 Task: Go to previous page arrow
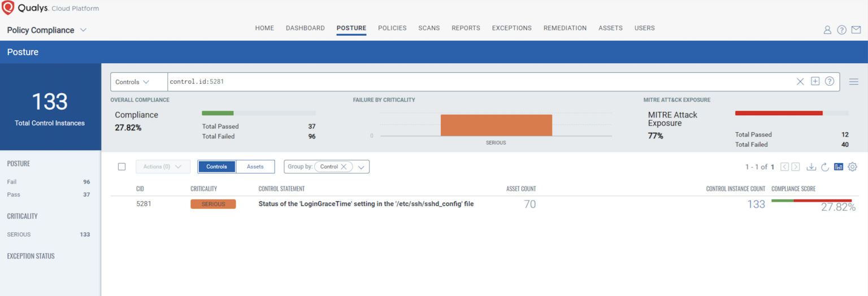point(784,167)
